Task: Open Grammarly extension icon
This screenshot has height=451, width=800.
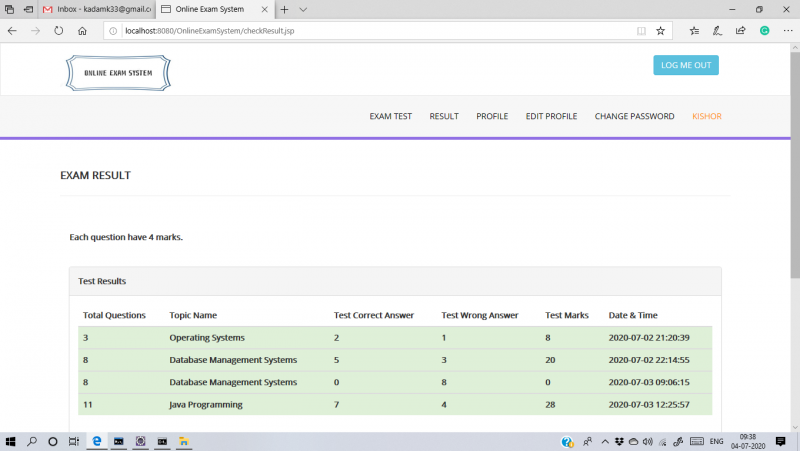Action: [764, 31]
